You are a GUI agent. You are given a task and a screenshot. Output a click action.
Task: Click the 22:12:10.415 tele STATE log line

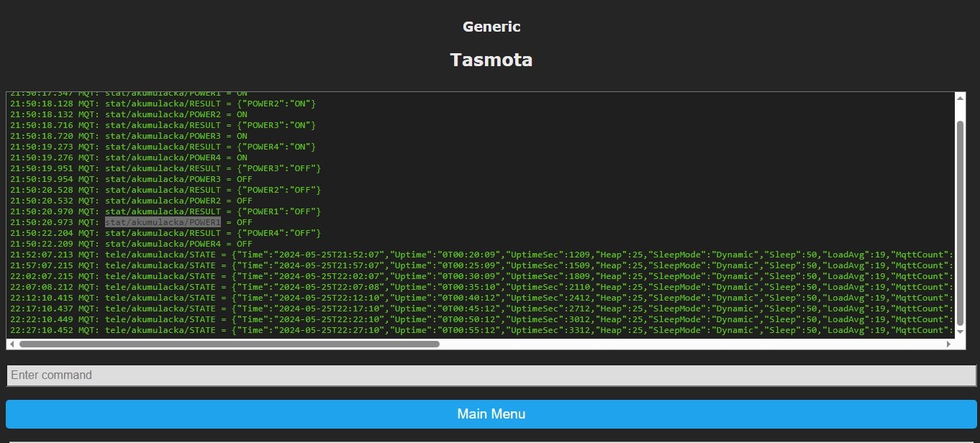pos(481,298)
